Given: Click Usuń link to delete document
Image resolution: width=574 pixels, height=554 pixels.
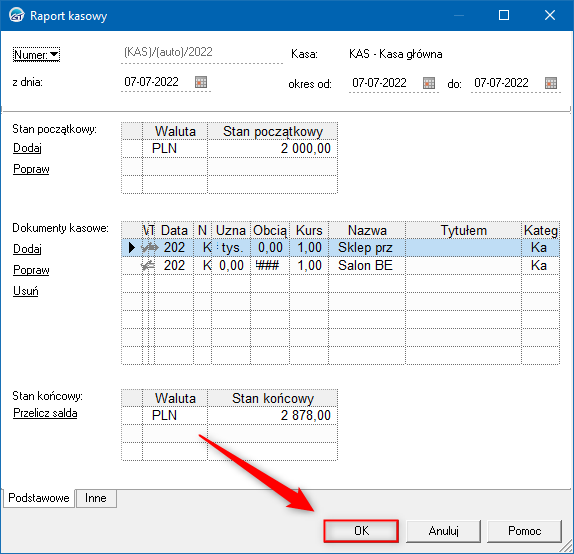Looking at the screenshot, I should [26, 291].
